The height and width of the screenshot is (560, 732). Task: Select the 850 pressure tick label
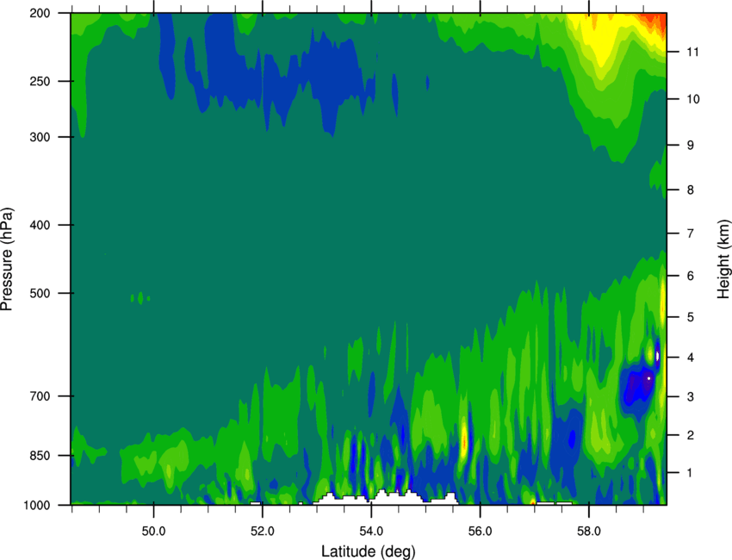pos(40,456)
